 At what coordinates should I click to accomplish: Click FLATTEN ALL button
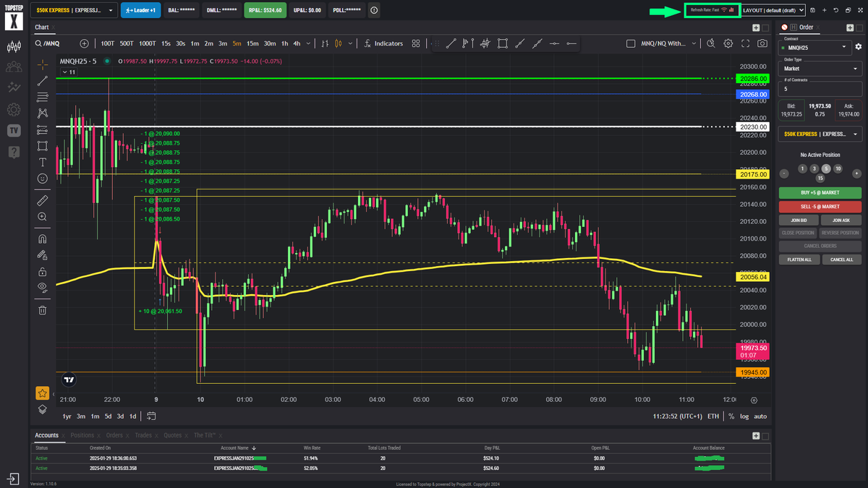tap(799, 259)
